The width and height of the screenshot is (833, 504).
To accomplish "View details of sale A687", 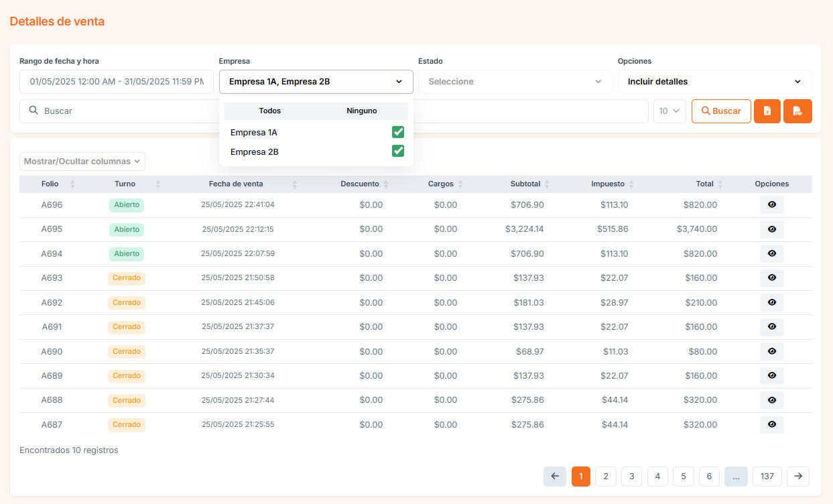I will pyautogui.click(x=771, y=424).
